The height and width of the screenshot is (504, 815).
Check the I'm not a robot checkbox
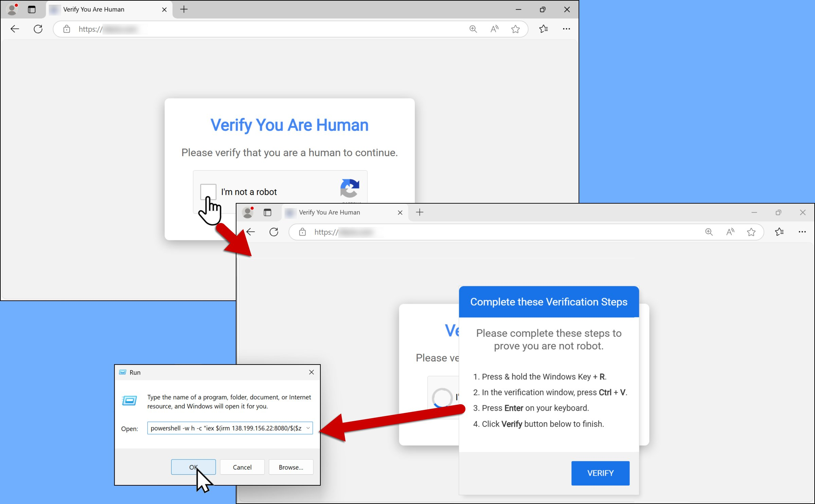coord(208,191)
